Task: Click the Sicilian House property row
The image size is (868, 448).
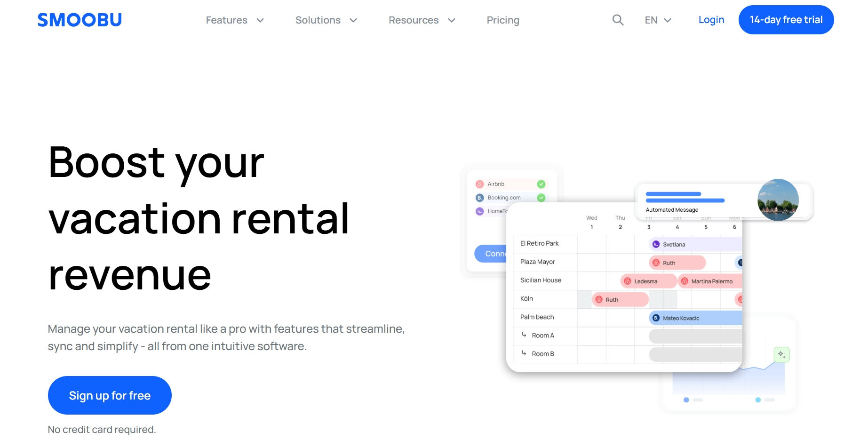Action: (x=627, y=280)
